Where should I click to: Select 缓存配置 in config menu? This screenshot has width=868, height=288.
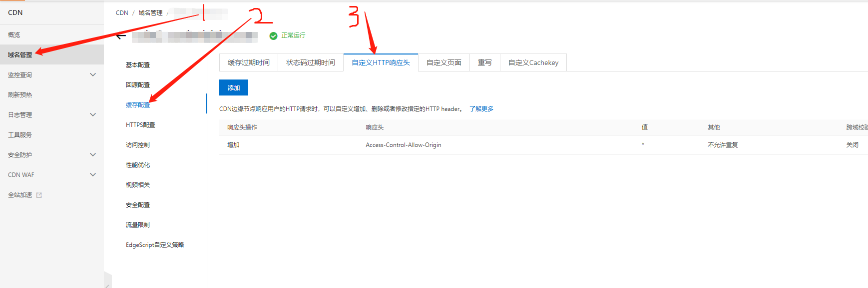[x=138, y=104]
